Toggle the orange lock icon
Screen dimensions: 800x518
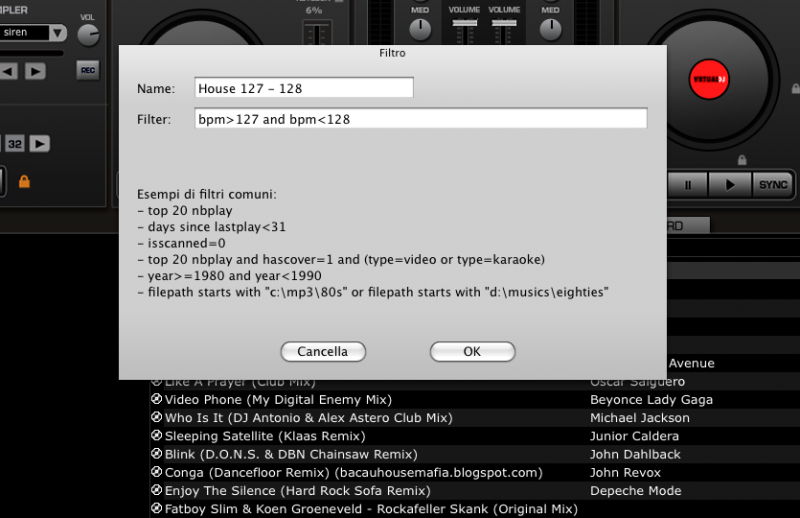tap(24, 181)
